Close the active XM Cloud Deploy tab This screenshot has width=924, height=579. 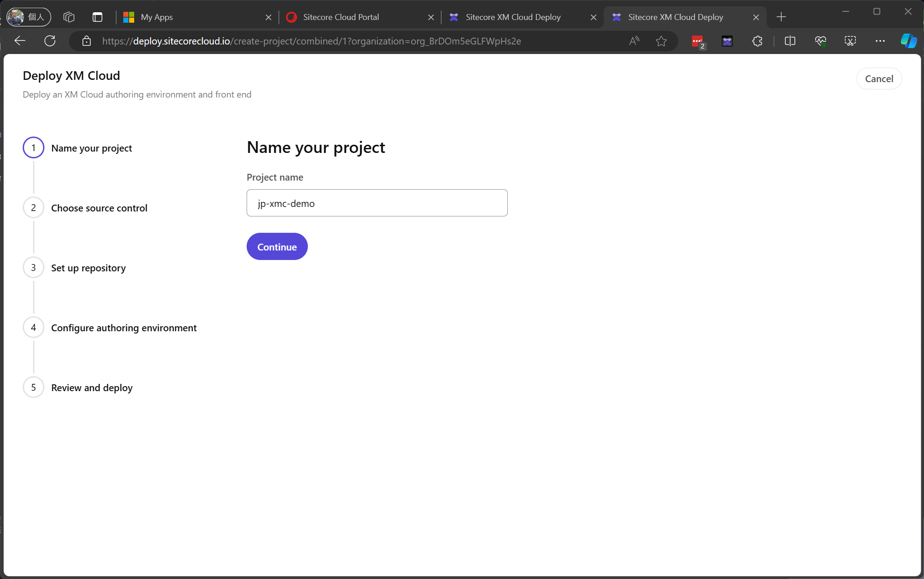coord(756,17)
